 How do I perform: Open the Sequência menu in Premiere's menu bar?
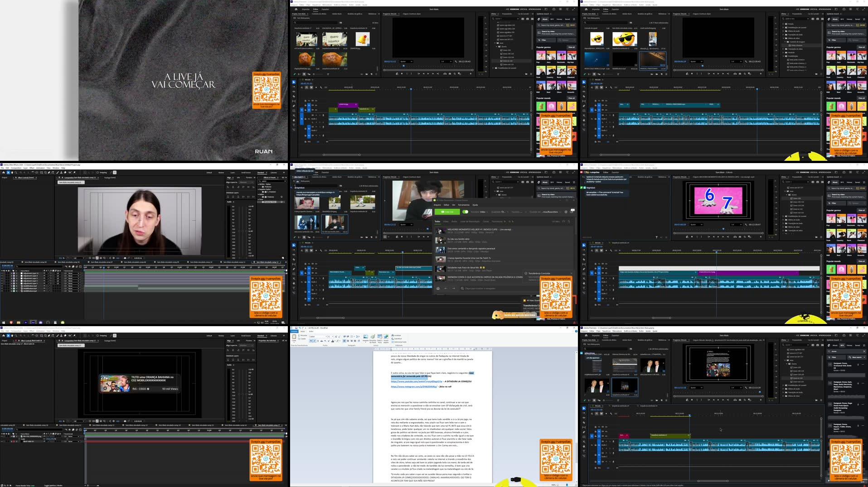pyautogui.click(x=316, y=5)
